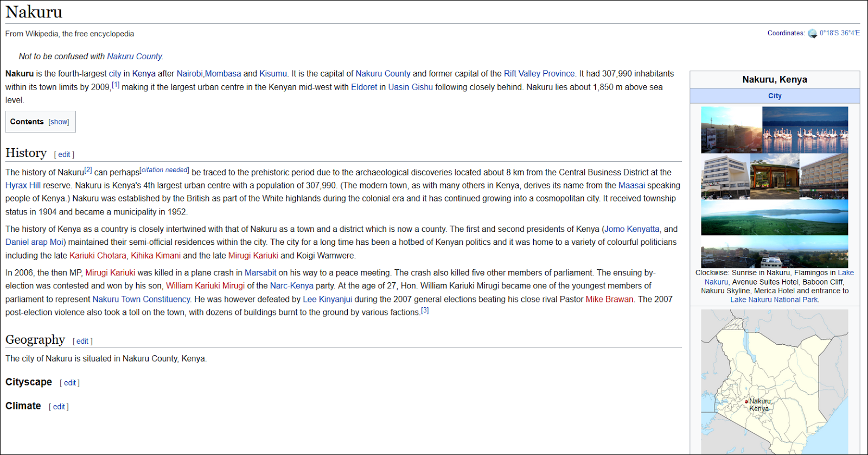
Task: Open Lake Nakuru National Park caption link
Action: [x=774, y=300]
